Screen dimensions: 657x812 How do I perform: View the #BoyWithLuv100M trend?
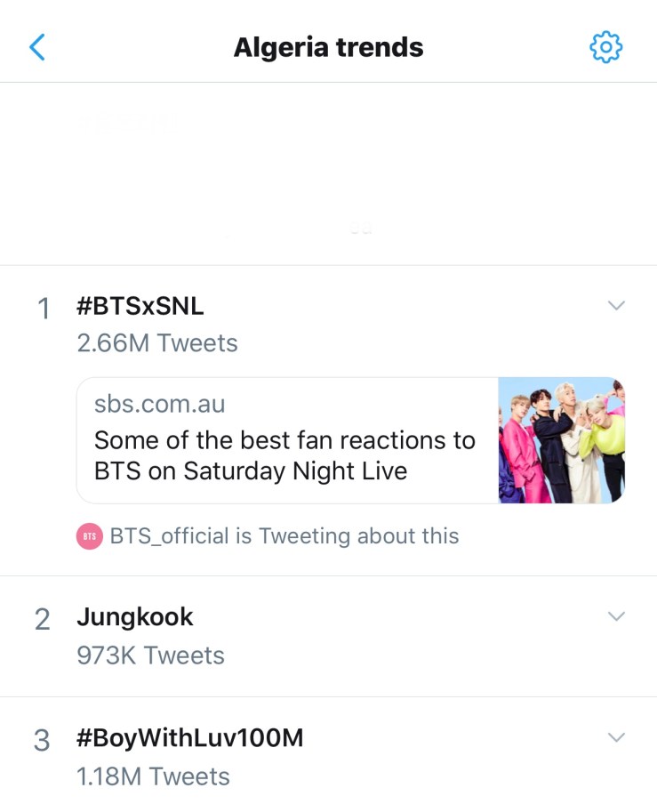point(190,738)
